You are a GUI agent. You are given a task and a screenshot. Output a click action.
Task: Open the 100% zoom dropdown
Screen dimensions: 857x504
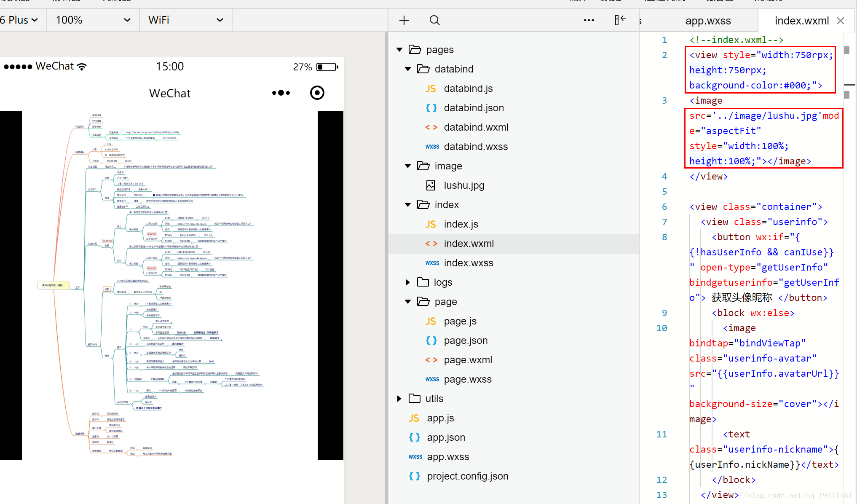click(93, 20)
